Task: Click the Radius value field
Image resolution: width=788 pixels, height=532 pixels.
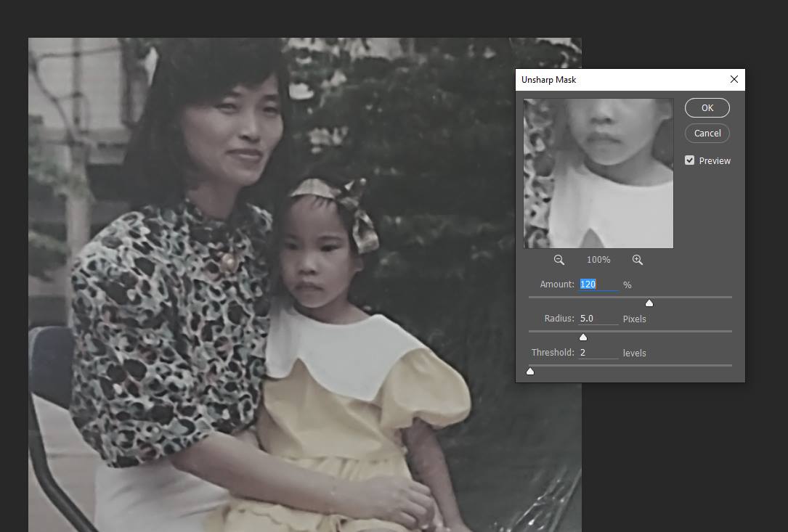Action: click(598, 319)
